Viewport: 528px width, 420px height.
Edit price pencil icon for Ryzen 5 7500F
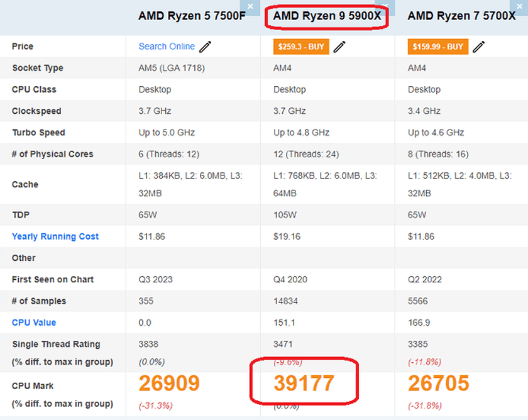click(x=205, y=47)
